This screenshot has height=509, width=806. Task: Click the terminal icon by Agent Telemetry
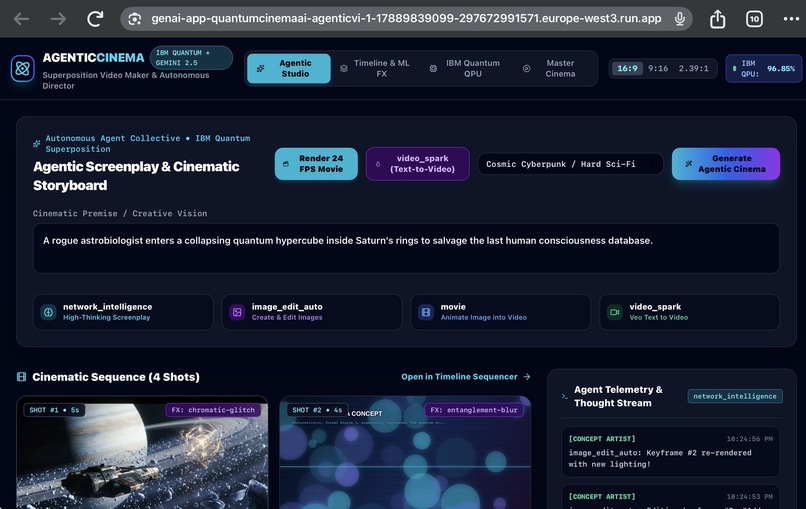565,396
